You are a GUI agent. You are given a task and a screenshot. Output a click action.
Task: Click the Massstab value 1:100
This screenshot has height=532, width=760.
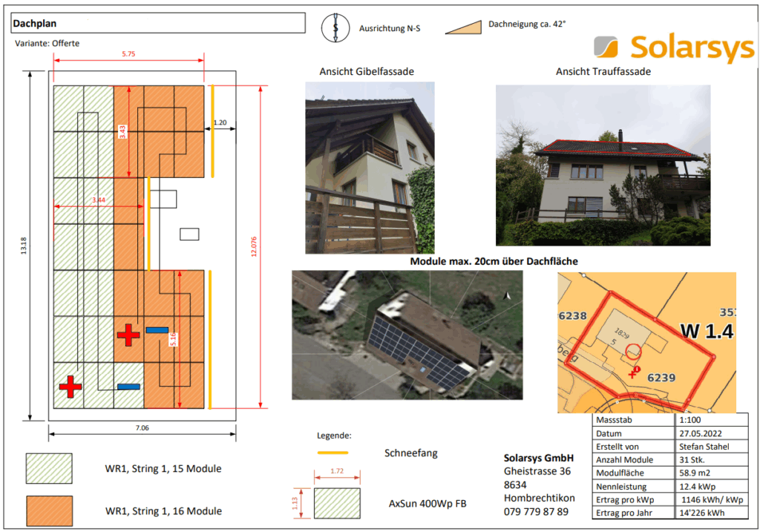(690, 420)
